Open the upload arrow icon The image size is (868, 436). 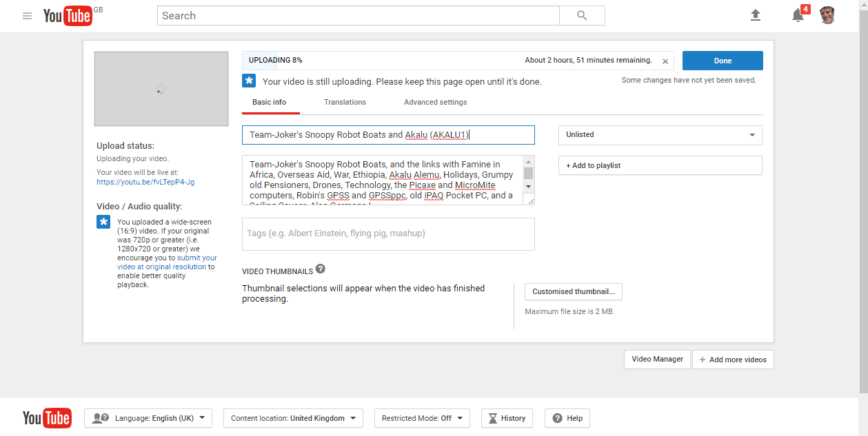(756, 15)
